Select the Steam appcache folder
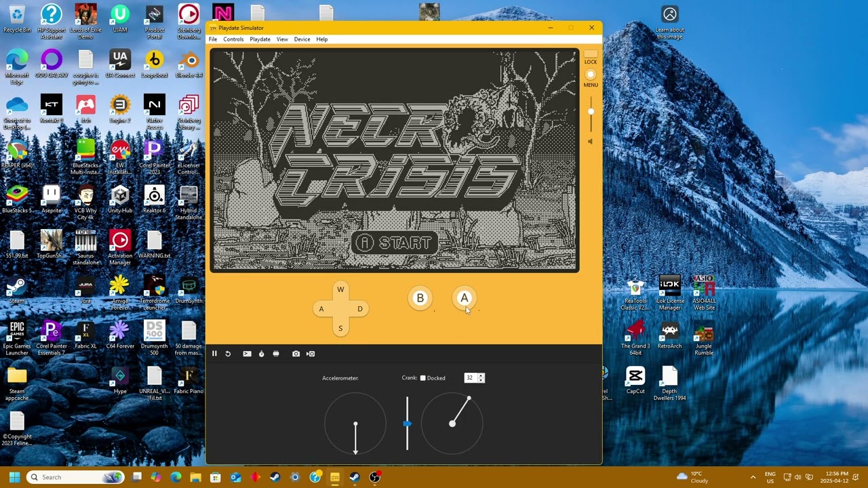Image resolution: width=868 pixels, height=488 pixels. tap(17, 384)
